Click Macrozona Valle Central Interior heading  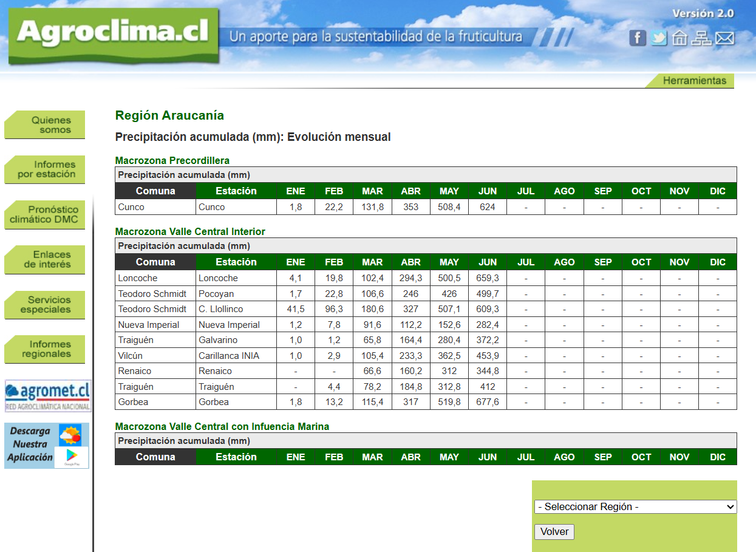pos(190,232)
